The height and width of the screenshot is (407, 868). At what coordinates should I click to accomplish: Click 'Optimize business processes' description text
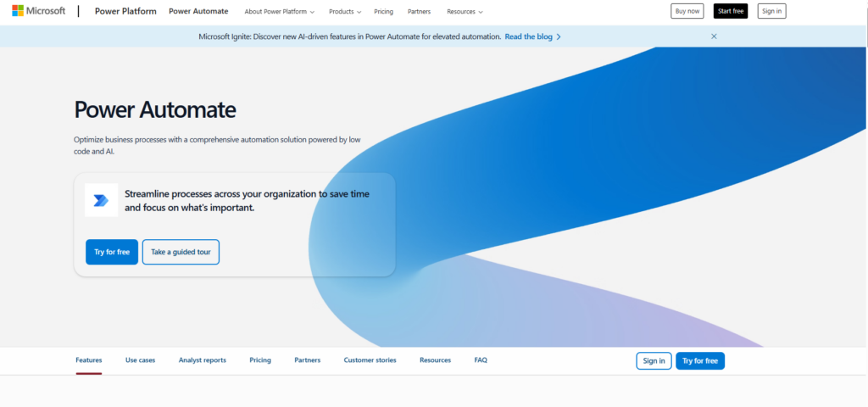tap(218, 145)
